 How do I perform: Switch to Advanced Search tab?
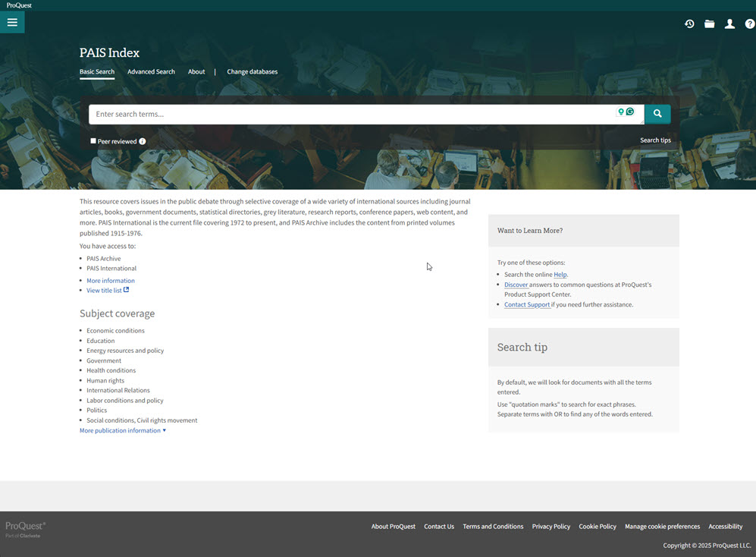click(151, 72)
